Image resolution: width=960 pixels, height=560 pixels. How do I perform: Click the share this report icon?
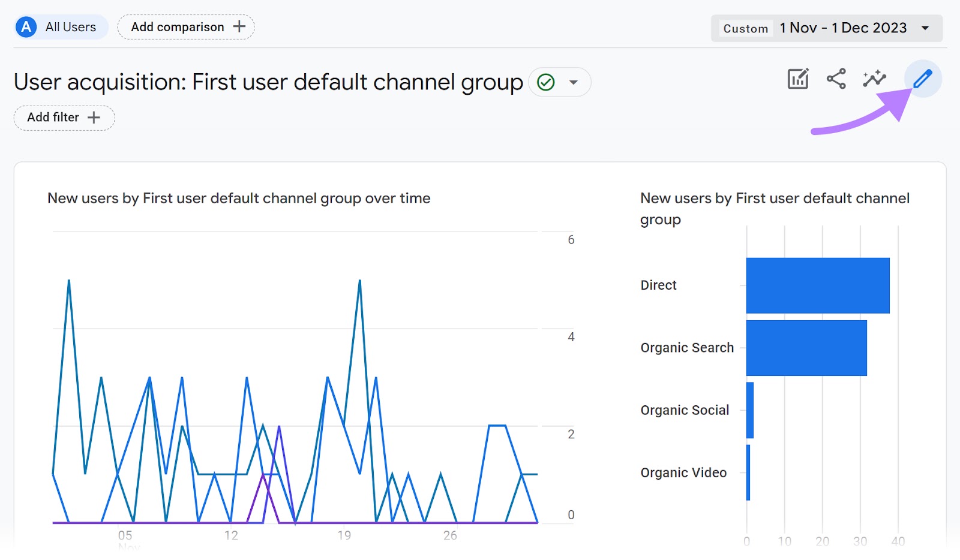pos(836,78)
